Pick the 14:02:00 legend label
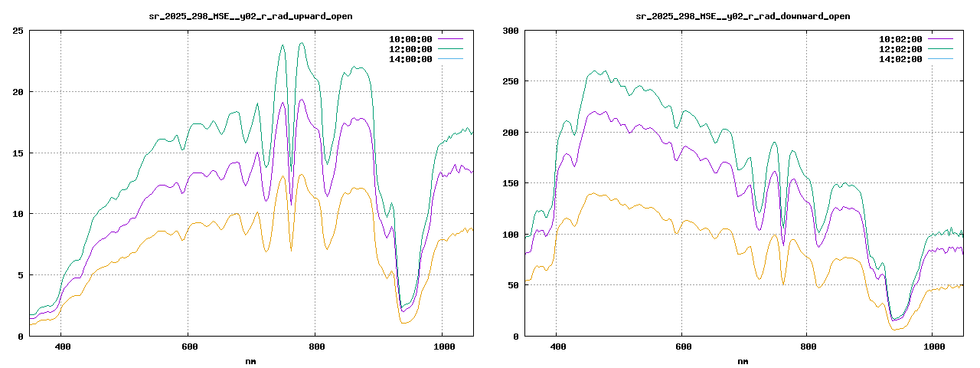 tap(900, 59)
